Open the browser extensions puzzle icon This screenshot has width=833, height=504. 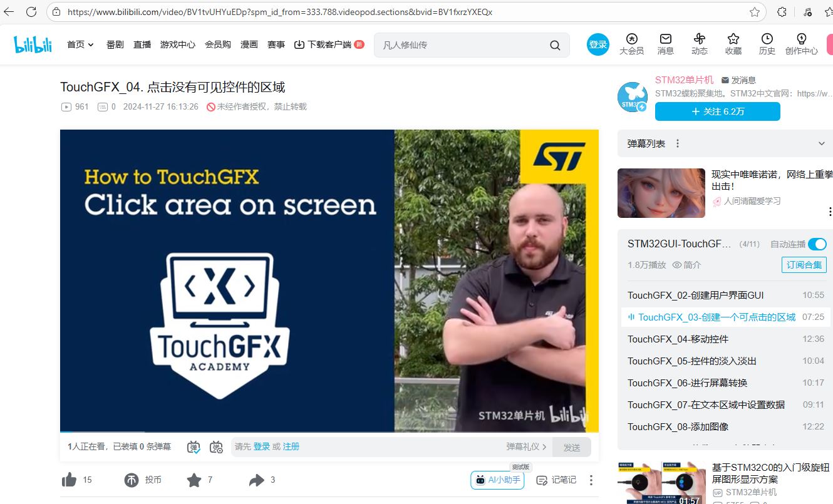click(782, 12)
